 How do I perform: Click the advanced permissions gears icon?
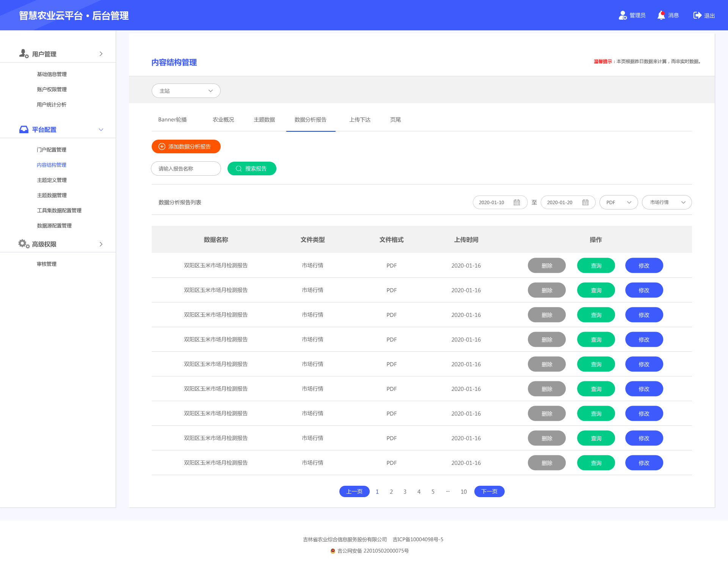click(24, 244)
